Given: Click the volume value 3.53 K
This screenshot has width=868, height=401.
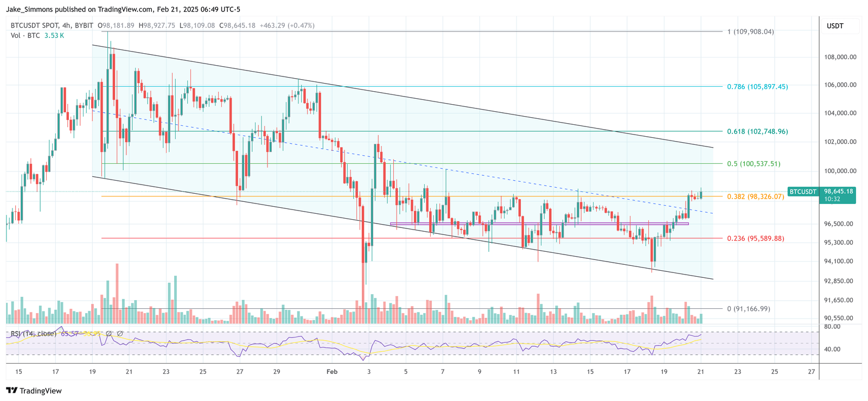Looking at the screenshot, I should pyautogui.click(x=54, y=35).
